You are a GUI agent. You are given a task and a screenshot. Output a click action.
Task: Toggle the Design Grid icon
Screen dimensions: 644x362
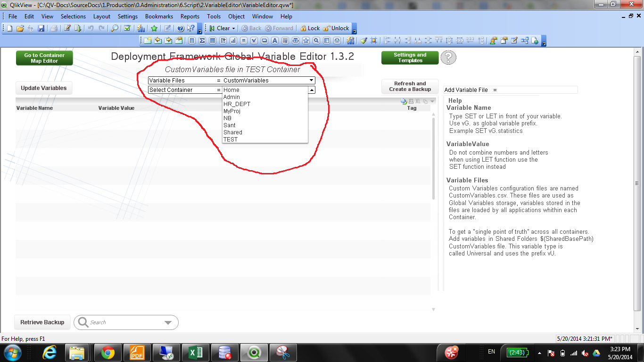(374, 41)
